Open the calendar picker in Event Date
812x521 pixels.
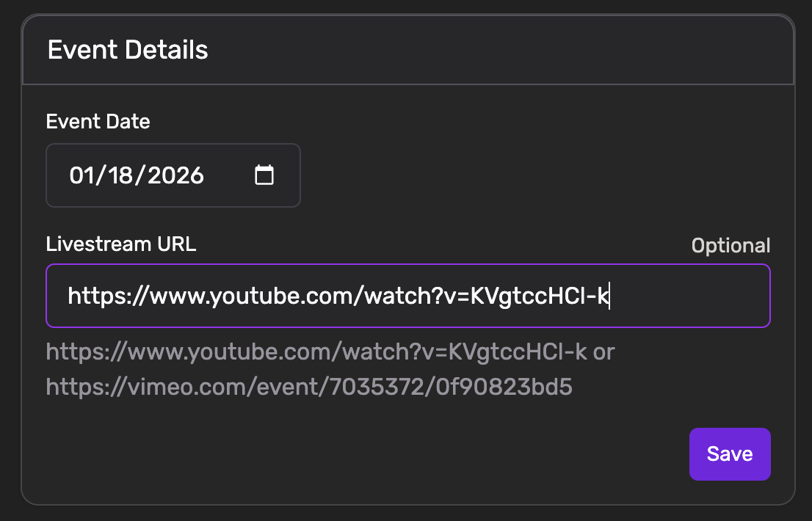(x=264, y=175)
